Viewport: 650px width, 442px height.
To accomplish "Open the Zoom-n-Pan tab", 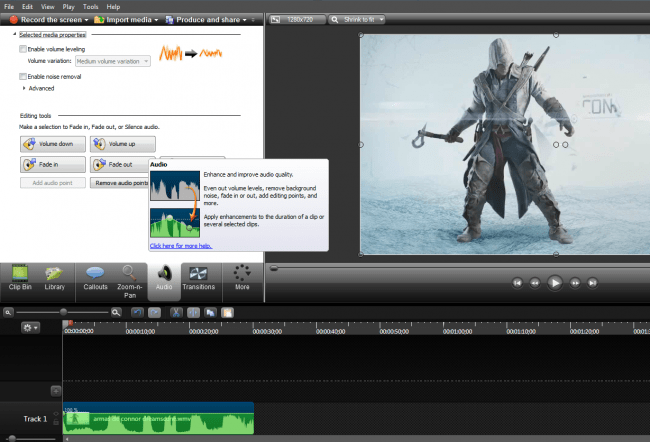I will coord(129,282).
